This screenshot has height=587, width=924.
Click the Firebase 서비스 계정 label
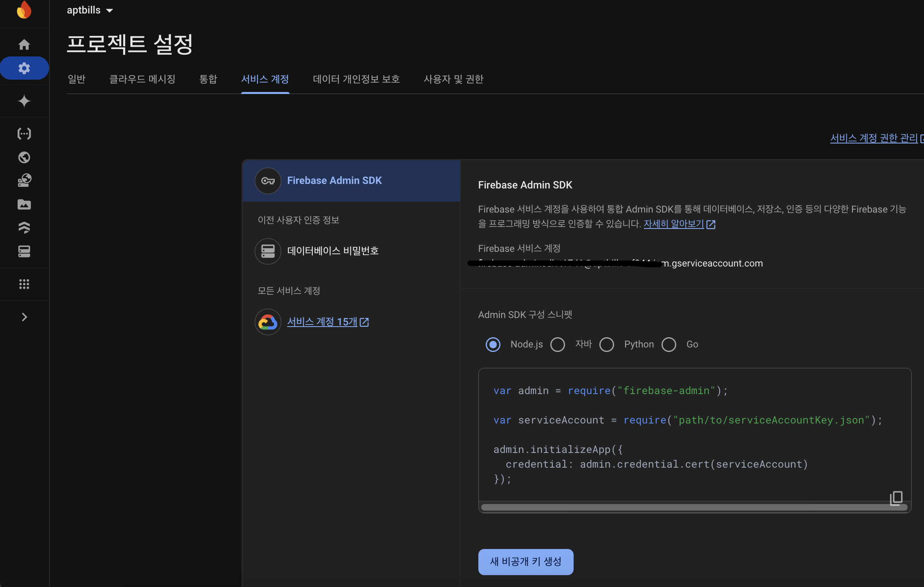pos(519,248)
